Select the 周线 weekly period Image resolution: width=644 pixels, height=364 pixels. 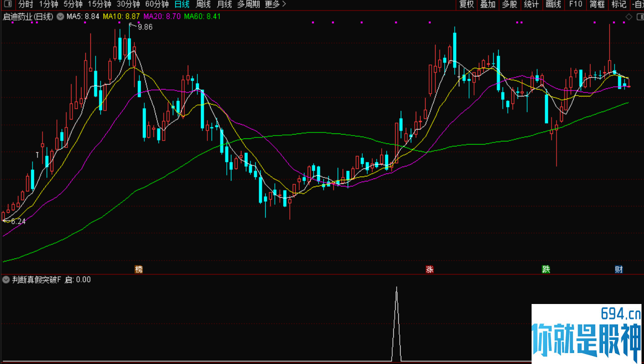[203, 4]
